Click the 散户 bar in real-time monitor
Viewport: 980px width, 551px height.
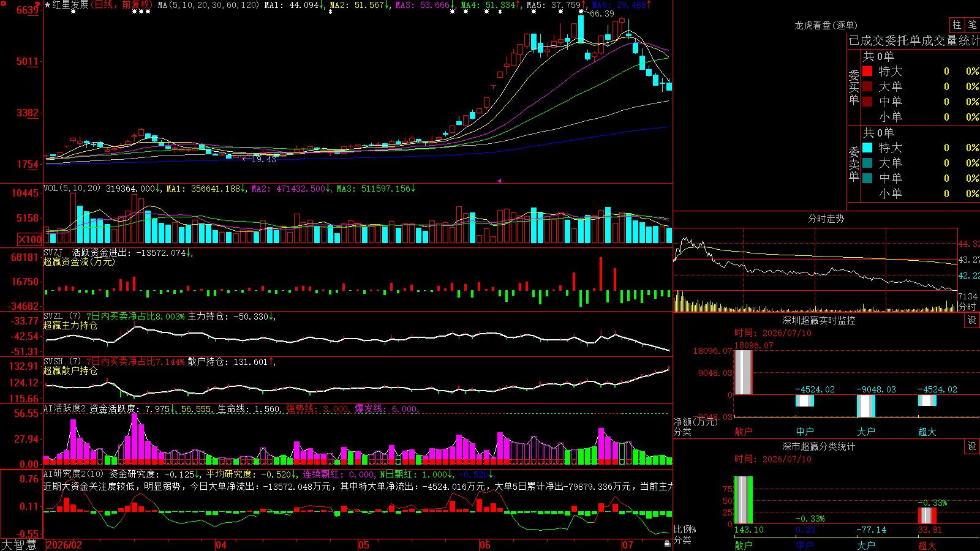(x=743, y=372)
